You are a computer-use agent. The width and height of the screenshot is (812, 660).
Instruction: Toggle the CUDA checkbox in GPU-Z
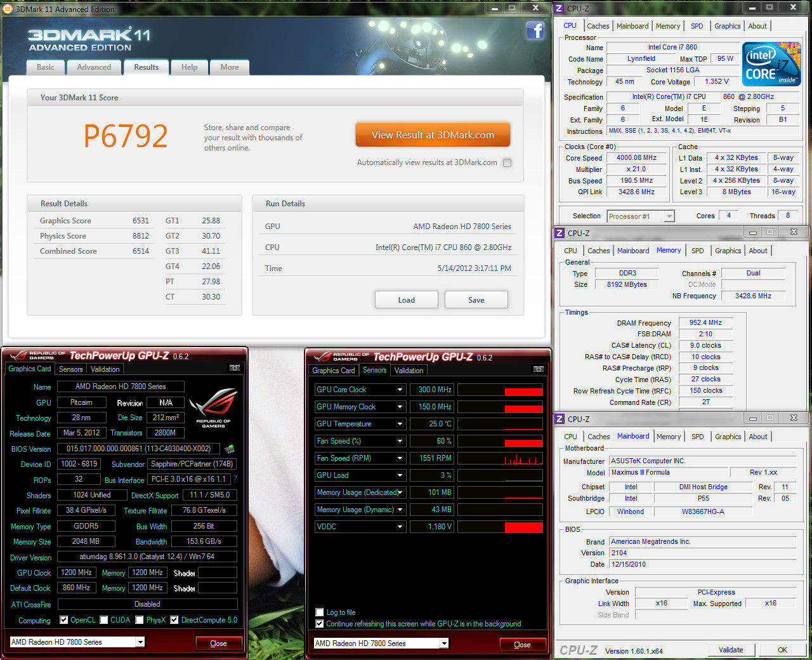pyautogui.click(x=103, y=620)
